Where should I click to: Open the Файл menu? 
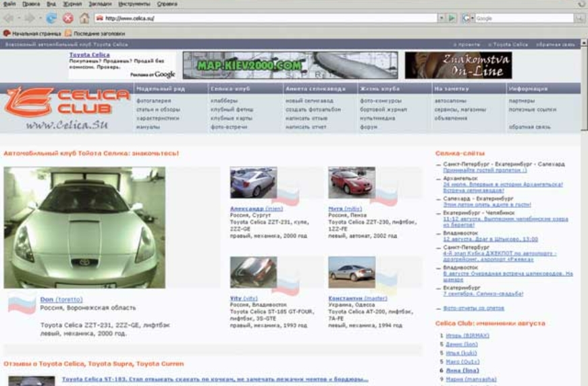click(x=9, y=4)
